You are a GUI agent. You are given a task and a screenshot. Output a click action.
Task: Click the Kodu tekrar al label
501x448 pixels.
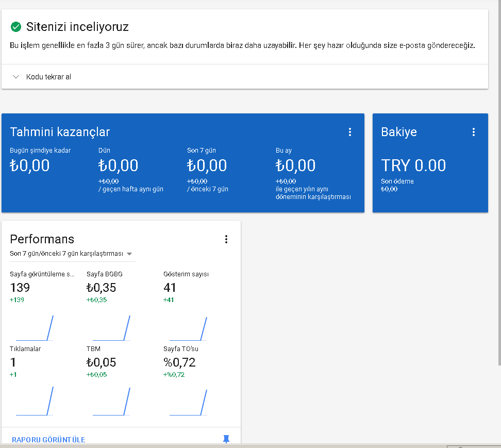pyautogui.click(x=48, y=77)
